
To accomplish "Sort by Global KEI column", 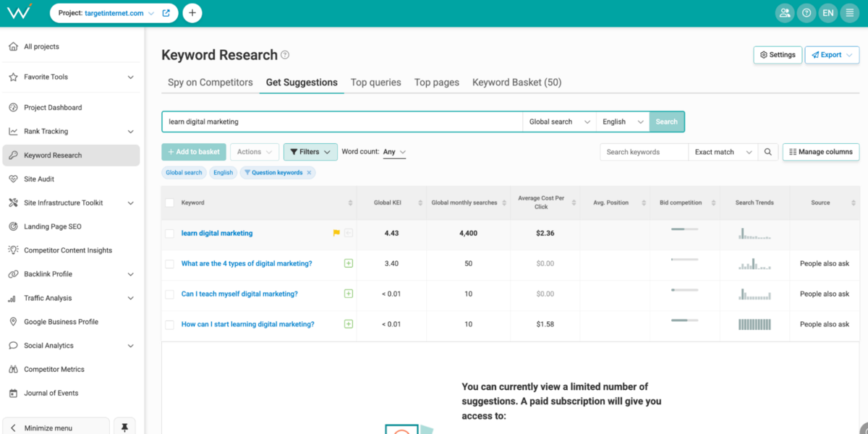I will coord(421,203).
